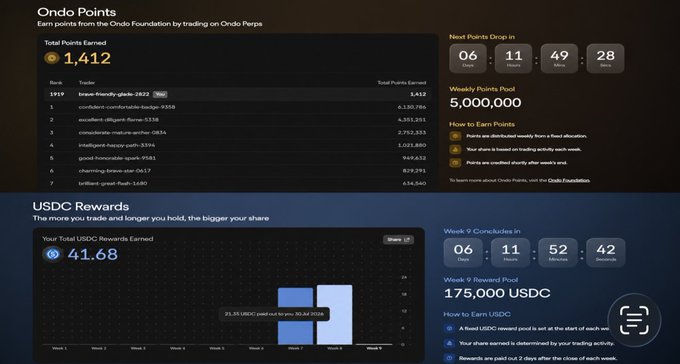The image size is (680, 364).
Task: Click the 11 Hours tile under Next Points Drop
Action: pyautogui.click(x=513, y=58)
